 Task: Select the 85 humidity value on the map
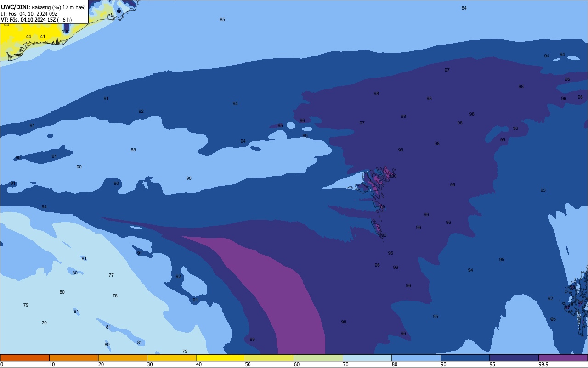pos(222,20)
